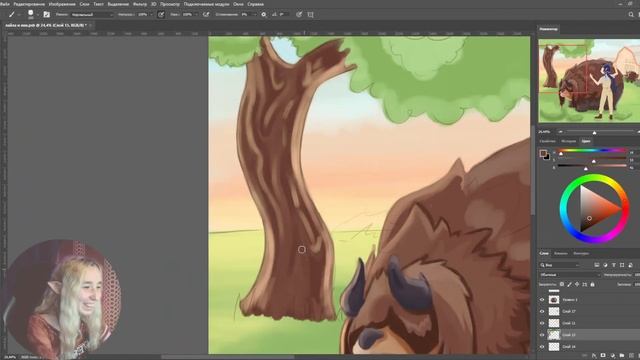Open the Фильтр menu
Screen dimensions: 640x360
140,4
